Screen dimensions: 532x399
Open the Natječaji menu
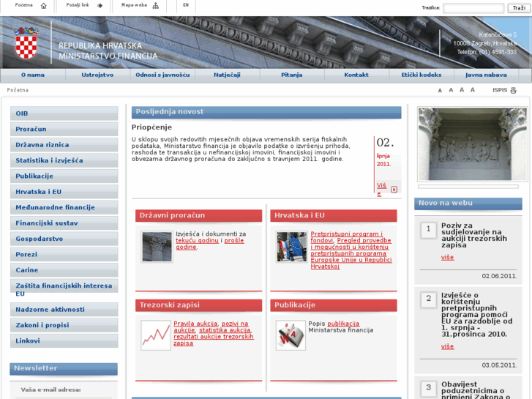point(227,75)
